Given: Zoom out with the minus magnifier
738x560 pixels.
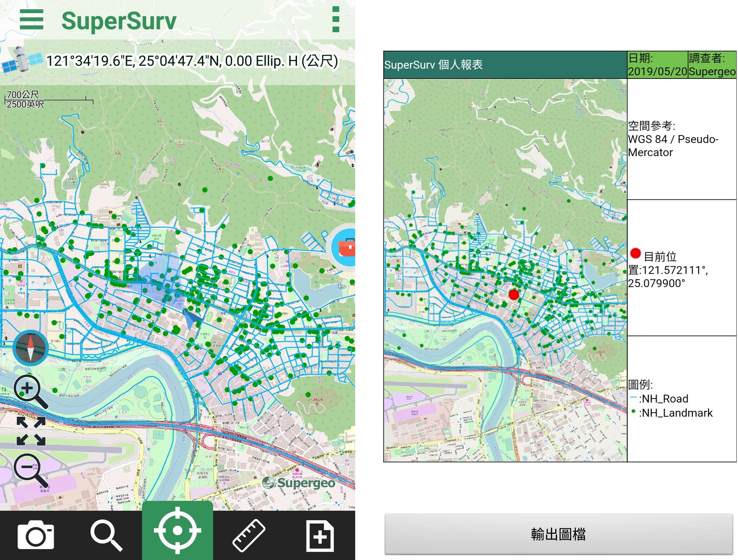Looking at the screenshot, I should (x=31, y=470).
